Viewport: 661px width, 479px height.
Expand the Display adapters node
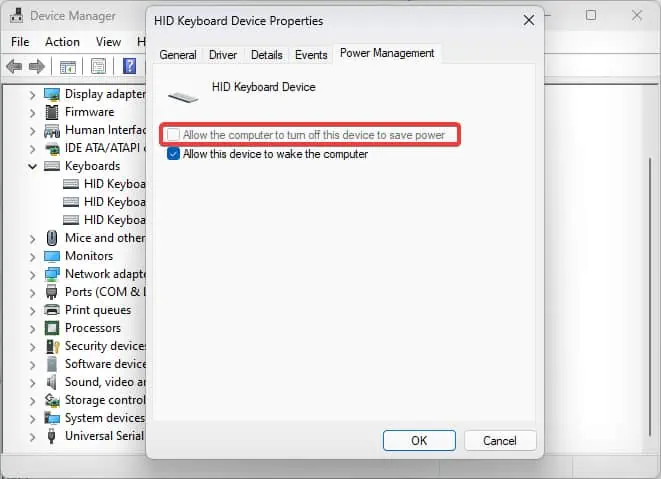[x=32, y=95]
